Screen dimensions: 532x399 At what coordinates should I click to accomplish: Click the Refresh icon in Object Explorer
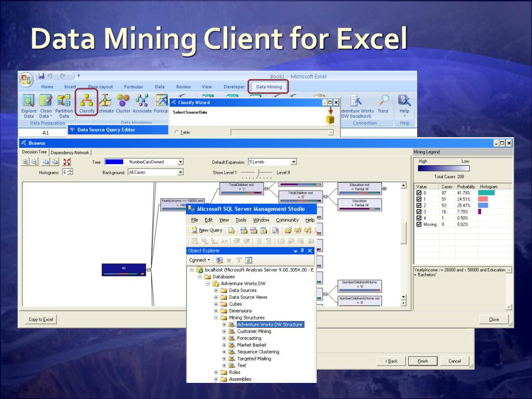(249, 260)
